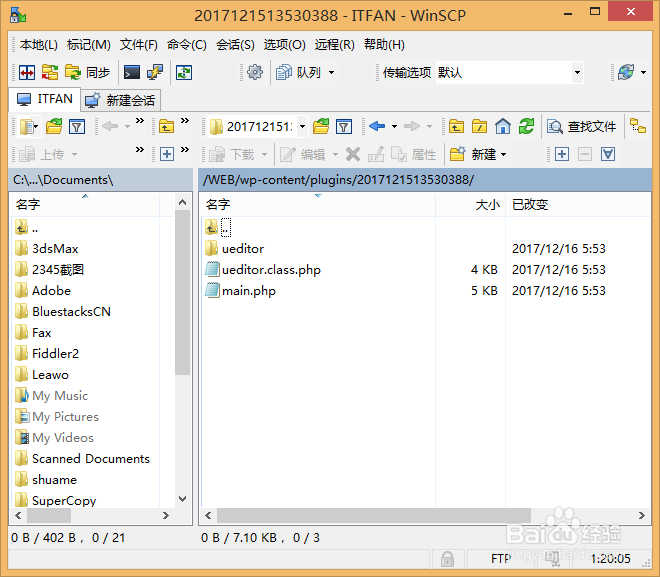660x577 pixels.
Task: Click the blue back arrow in remote panel
Action: [x=377, y=126]
